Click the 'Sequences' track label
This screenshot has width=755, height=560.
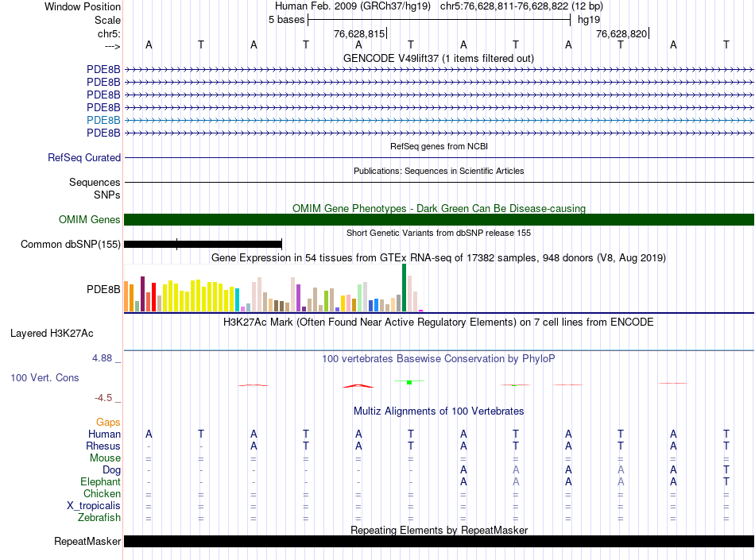coord(95,182)
